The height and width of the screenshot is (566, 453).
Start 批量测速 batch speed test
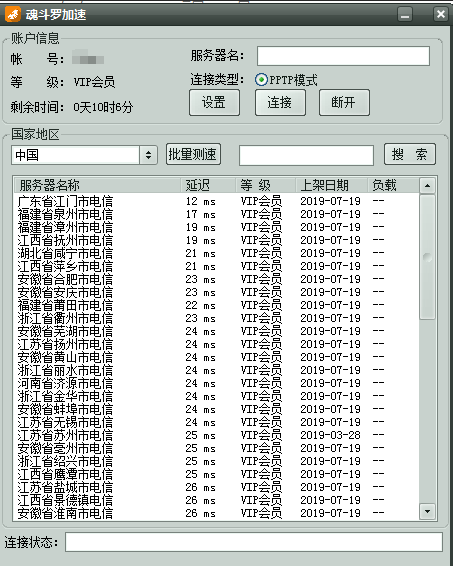[x=193, y=154]
